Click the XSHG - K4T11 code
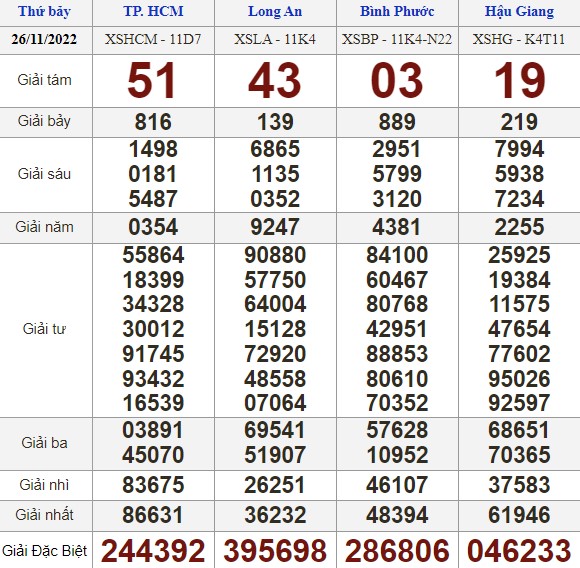 [x=519, y=39]
